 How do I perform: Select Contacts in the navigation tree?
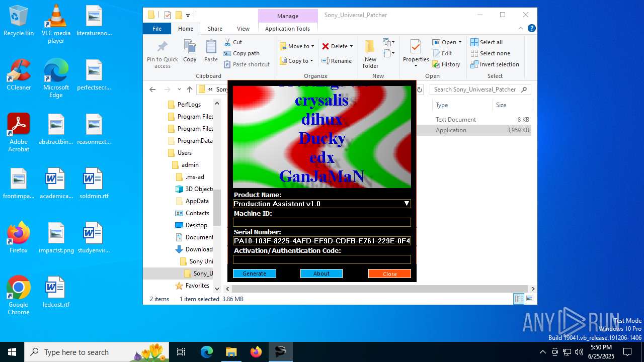pyautogui.click(x=197, y=213)
